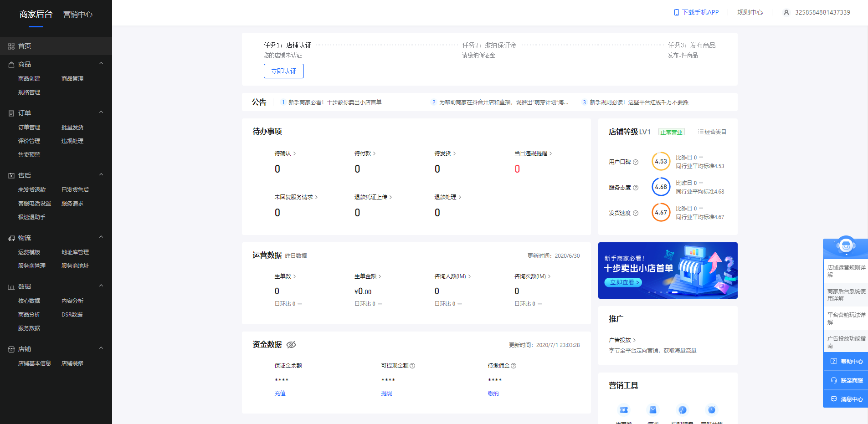This screenshot has width=868, height=424.
Task: Click the info icon next to 可提现金额
Action: pos(412,366)
